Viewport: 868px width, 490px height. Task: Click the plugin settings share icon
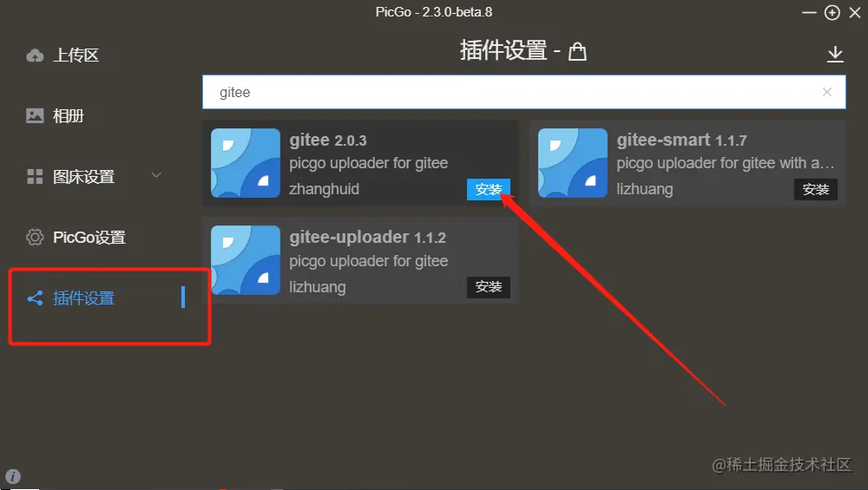pyautogui.click(x=35, y=298)
